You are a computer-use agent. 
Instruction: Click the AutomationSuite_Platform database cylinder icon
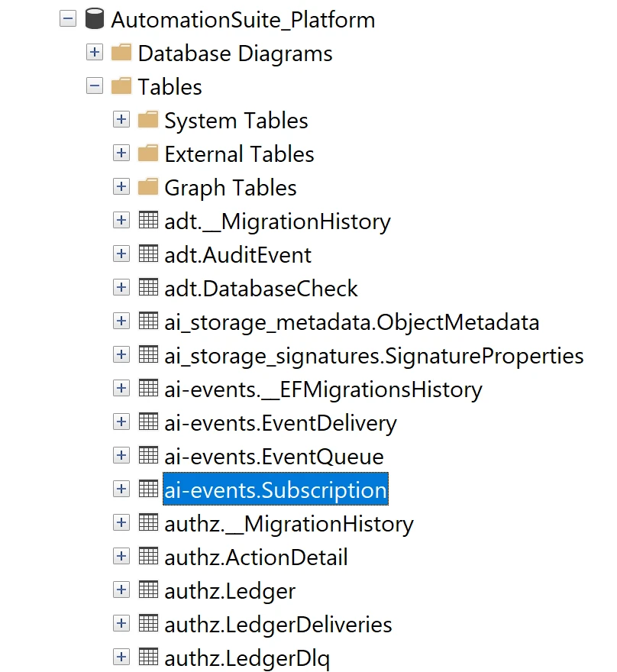pyautogui.click(x=94, y=19)
